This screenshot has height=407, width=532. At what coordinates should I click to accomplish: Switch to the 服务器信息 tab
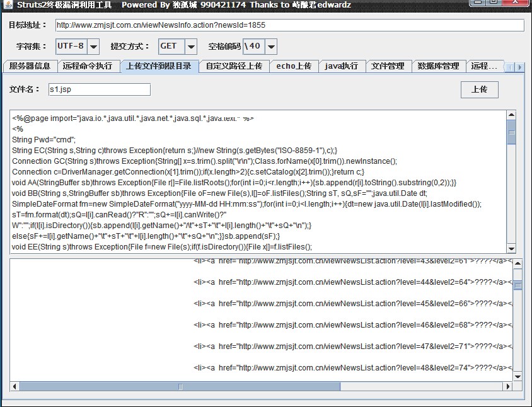pyautogui.click(x=30, y=66)
